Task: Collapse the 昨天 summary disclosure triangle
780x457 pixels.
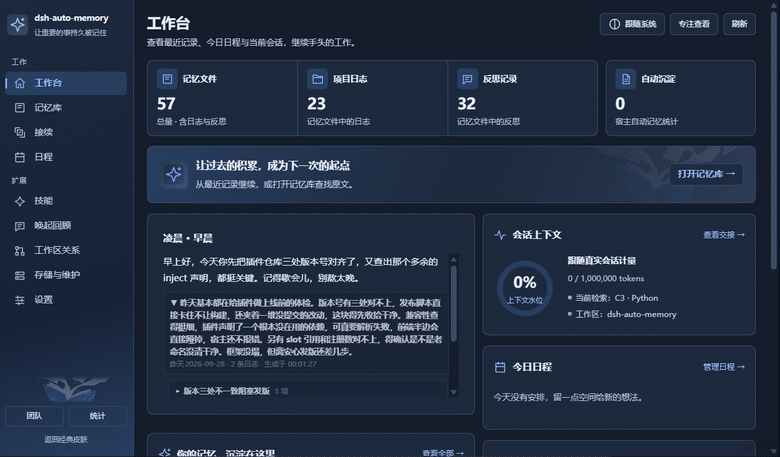Action: [x=174, y=302]
